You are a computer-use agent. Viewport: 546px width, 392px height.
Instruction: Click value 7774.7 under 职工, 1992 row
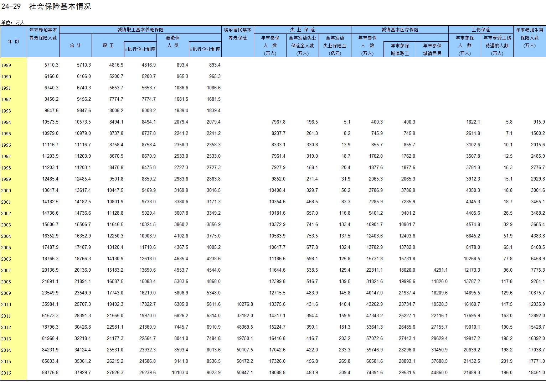[x=116, y=99]
